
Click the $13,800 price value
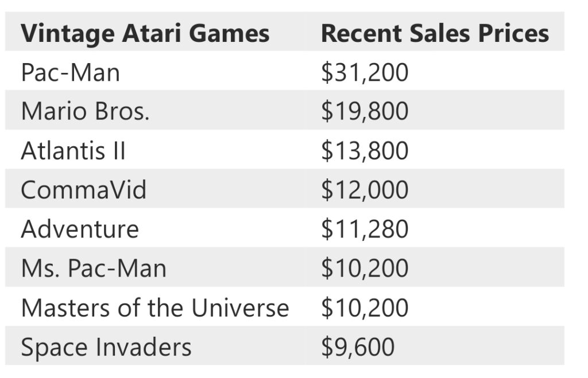pos(365,151)
